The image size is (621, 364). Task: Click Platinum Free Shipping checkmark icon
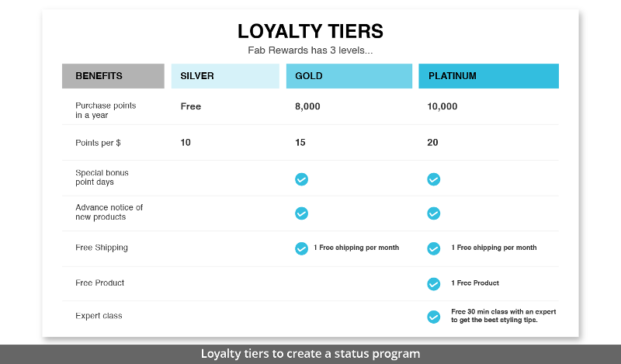[x=434, y=248]
